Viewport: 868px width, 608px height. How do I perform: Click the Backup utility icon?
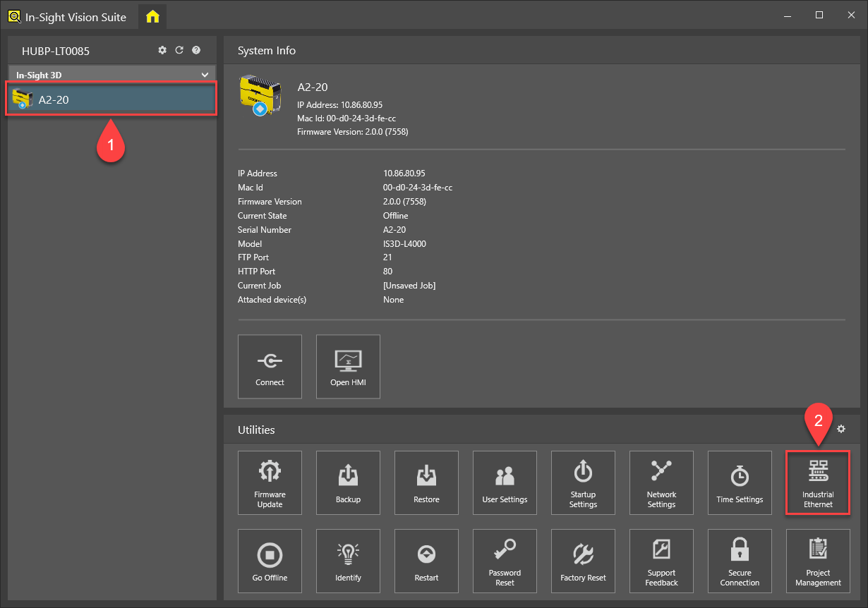[x=348, y=482]
